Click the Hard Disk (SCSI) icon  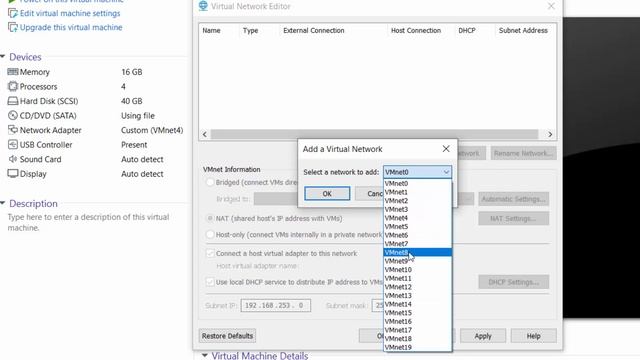point(13,101)
